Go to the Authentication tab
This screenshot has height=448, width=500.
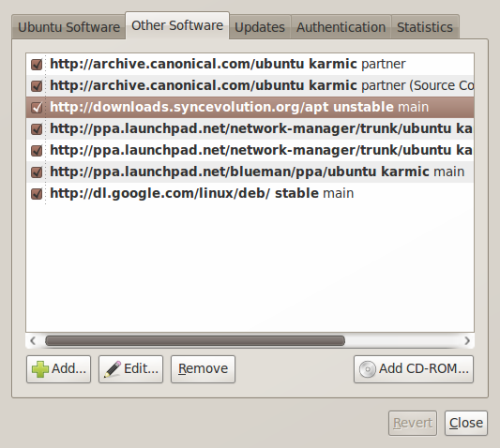click(341, 27)
